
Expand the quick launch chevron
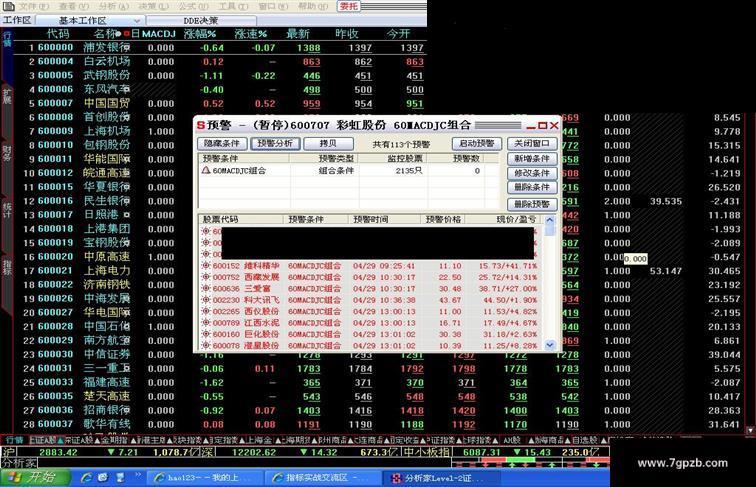pos(137,476)
